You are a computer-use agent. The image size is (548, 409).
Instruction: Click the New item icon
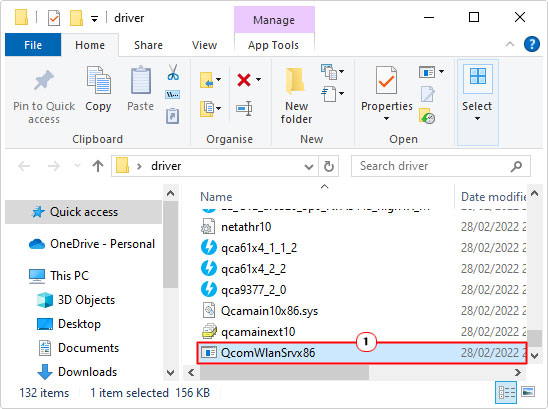pyautogui.click(x=329, y=72)
